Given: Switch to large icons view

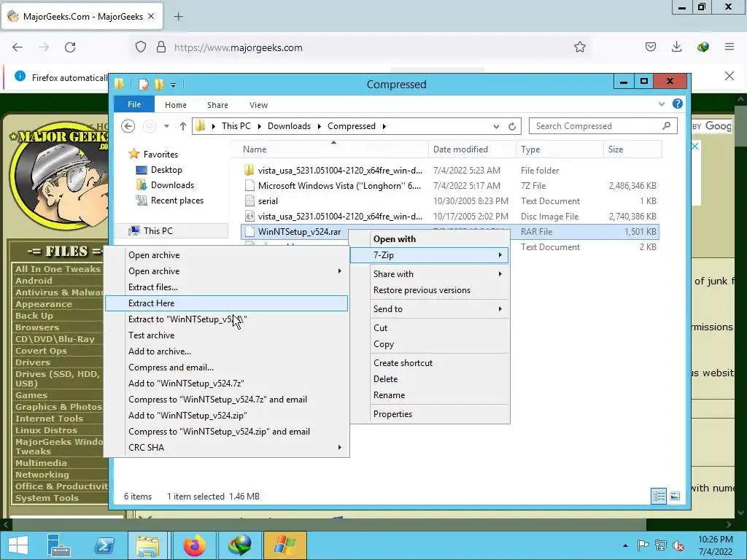Looking at the screenshot, I should 675,496.
